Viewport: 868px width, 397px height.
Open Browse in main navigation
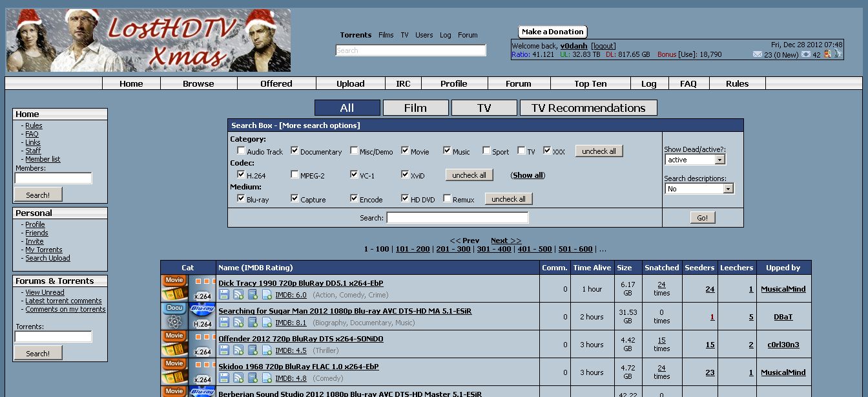198,83
